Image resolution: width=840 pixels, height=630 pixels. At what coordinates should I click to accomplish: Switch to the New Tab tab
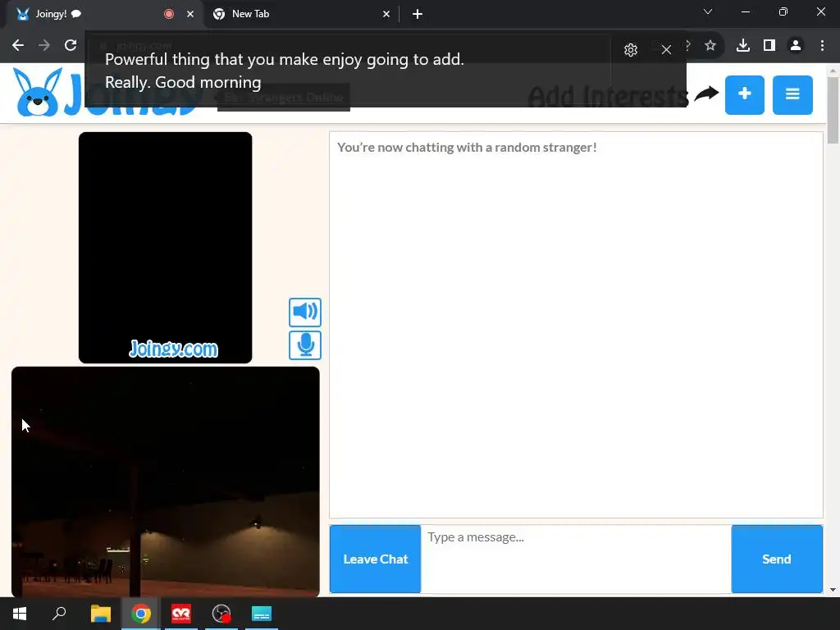pos(302,14)
